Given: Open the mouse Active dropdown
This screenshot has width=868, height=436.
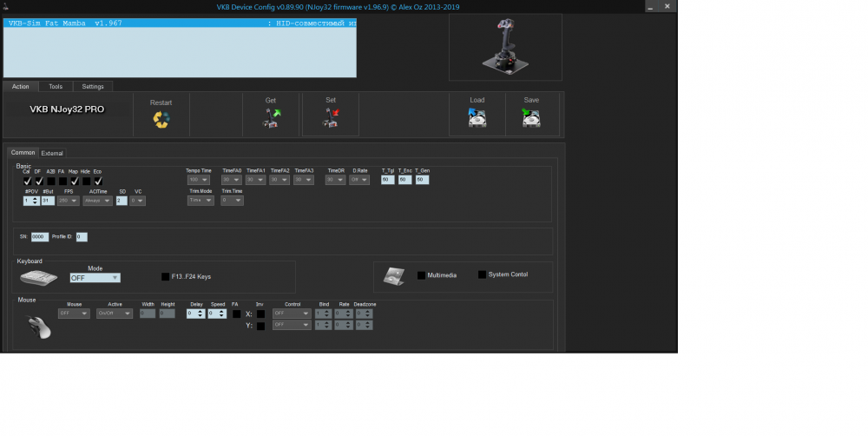Looking at the screenshot, I should pyautogui.click(x=114, y=313).
